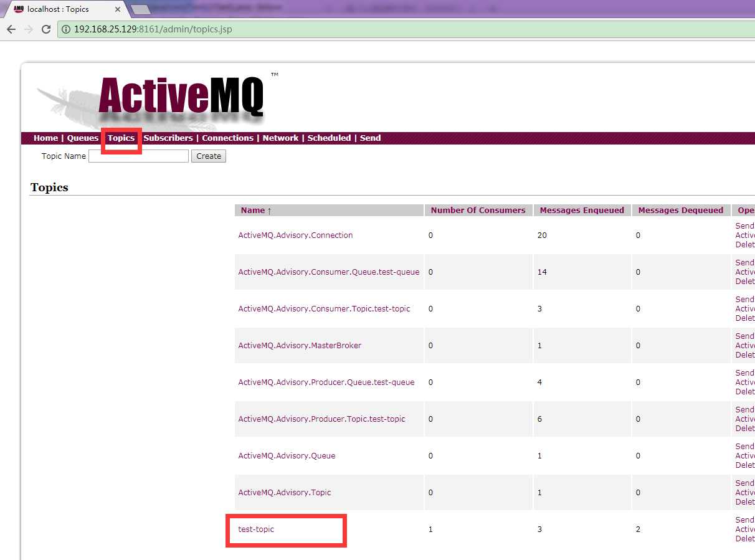Click the dequeued value 2 for test-topic
755x560 pixels.
(638, 529)
